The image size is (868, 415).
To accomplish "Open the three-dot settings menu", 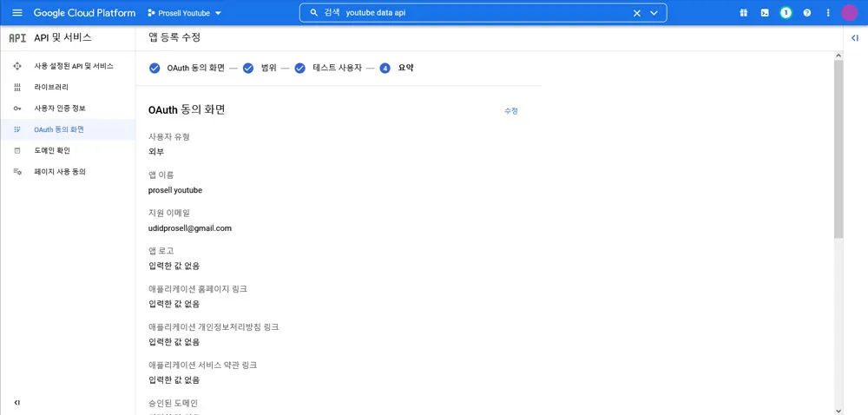I will [x=828, y=13].
